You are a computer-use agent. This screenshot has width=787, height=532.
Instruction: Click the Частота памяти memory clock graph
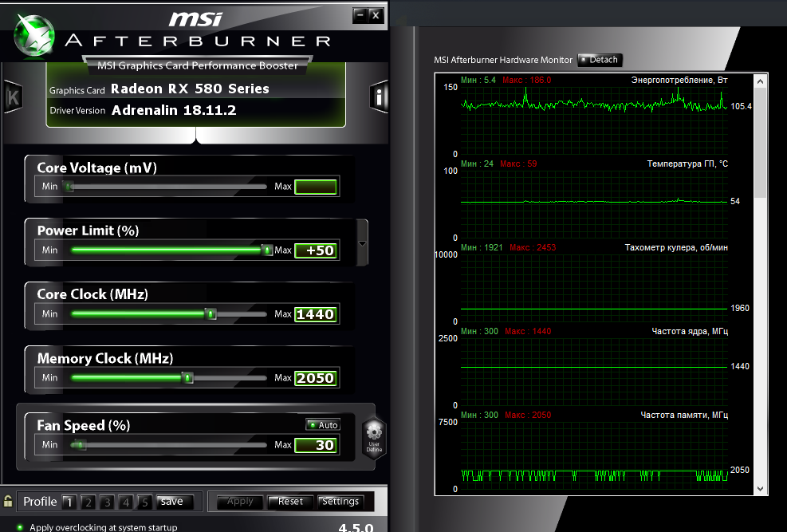tap(594, 455)
